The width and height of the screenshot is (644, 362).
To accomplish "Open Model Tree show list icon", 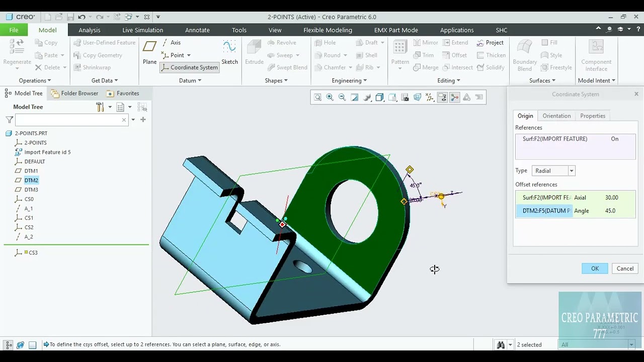I will (120, 107).
